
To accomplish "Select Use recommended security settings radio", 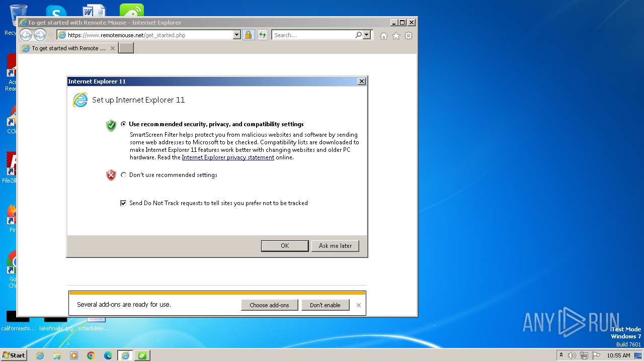I will click(124, 124).
